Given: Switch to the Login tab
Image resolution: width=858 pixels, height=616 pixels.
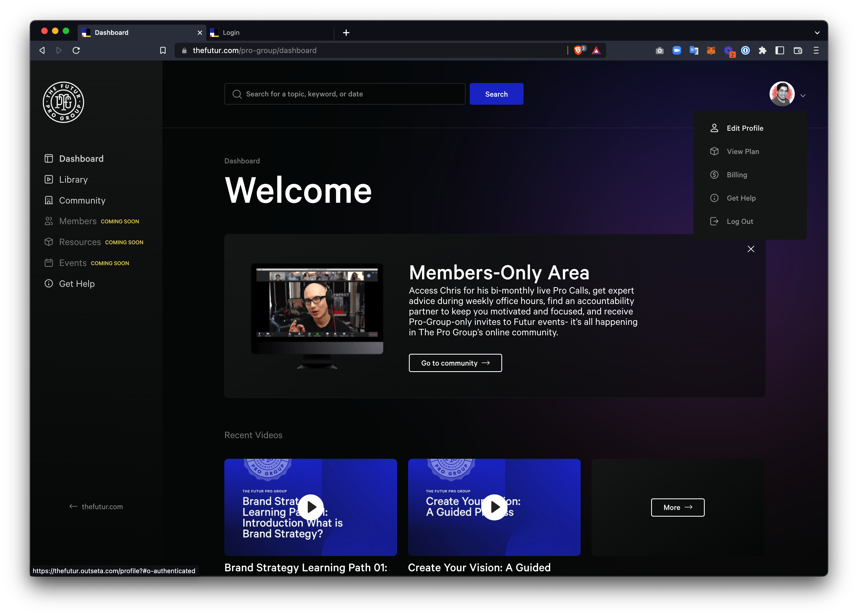Looking at the screenshot, I should (x=231, y=32).
